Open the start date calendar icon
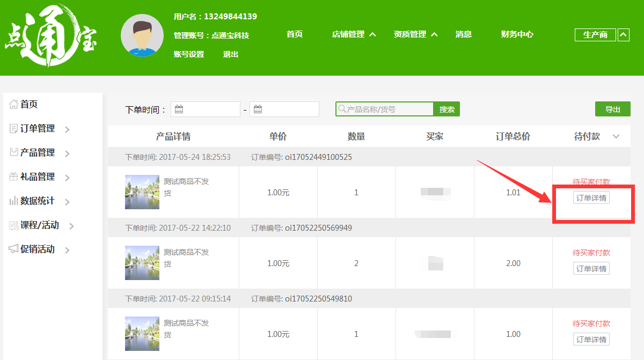 click(179, 109)
